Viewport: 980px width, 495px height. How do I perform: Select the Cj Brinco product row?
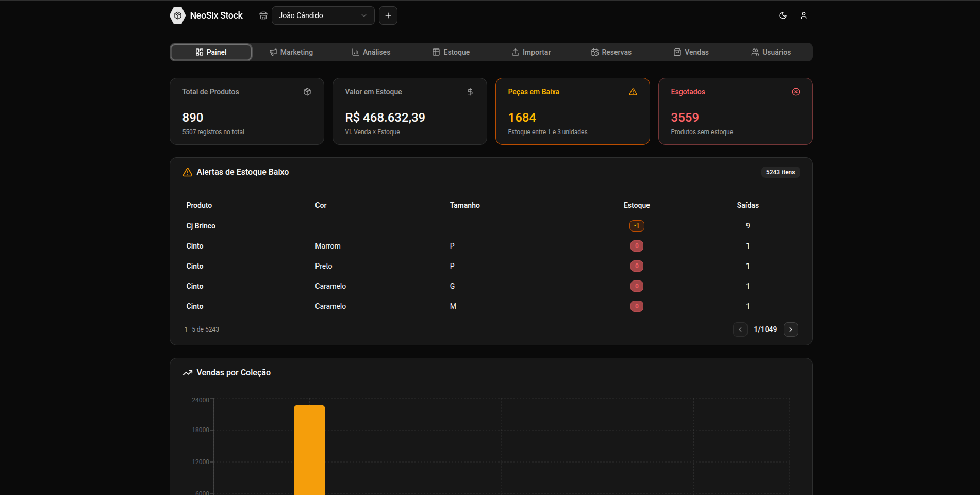pos(491,226)
